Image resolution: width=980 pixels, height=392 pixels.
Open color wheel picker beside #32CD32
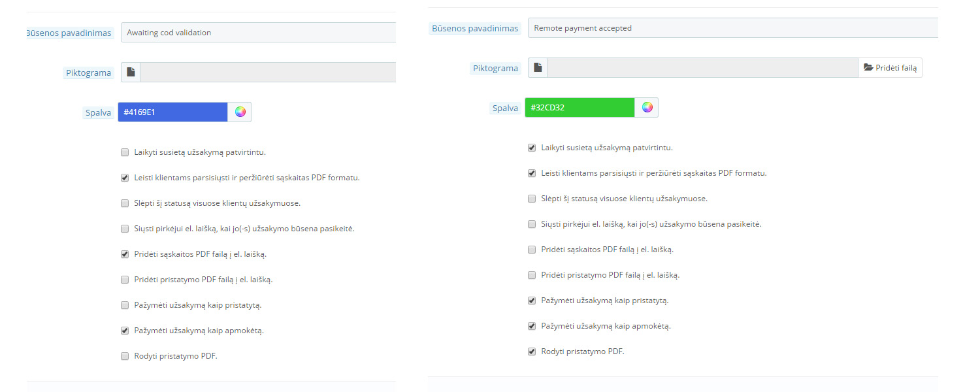(x=647, y=107)
